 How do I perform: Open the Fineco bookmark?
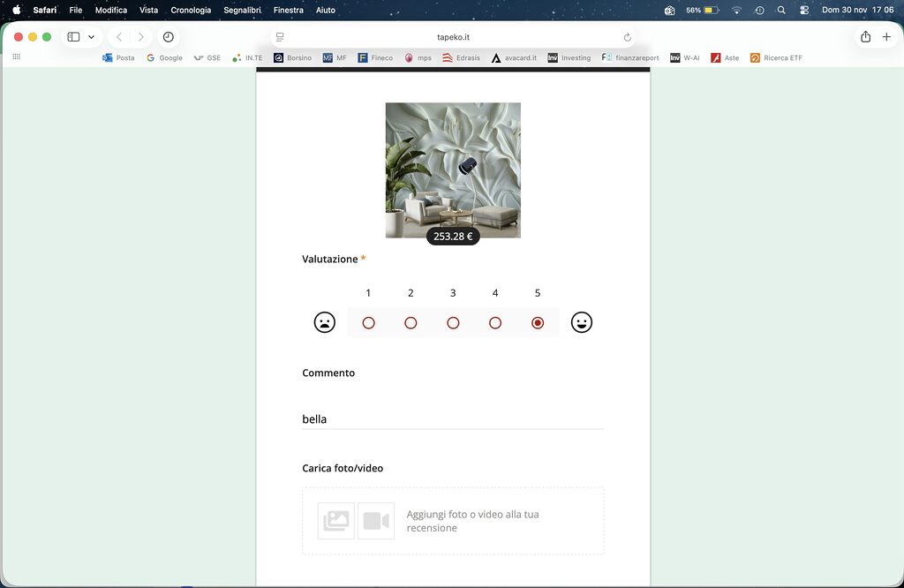click(x=375, y=58)
